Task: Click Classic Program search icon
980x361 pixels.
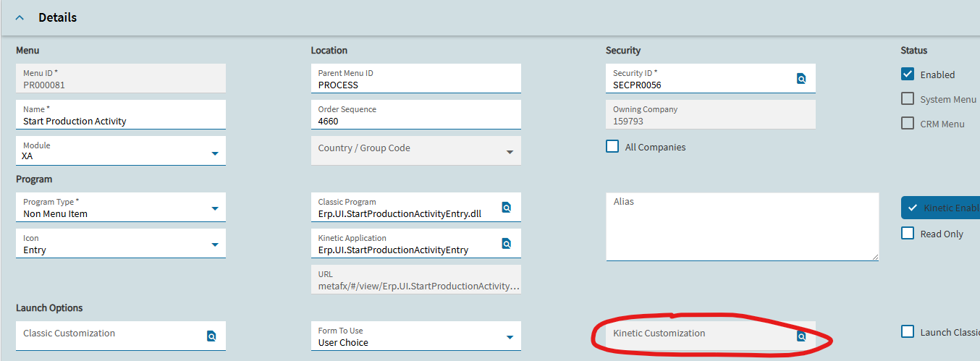Action: (507, 208)
